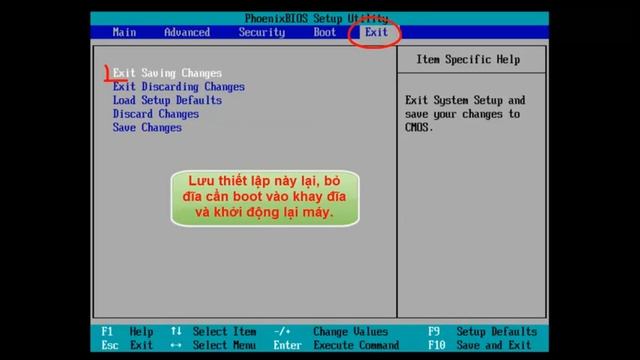
Task: Click the green Vietnamese instruction callout
Action: pos(265,198)
